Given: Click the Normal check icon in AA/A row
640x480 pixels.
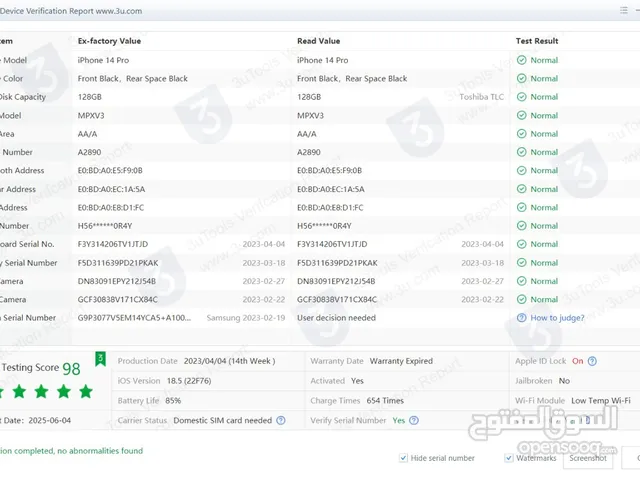Looking at the screenshot, I should [x=521, y=134].
